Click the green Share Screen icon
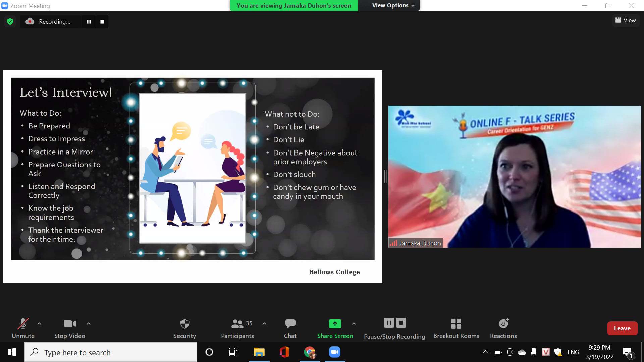Image resolution: width=644 pixels, height=362 pixels. click(335, 324)
